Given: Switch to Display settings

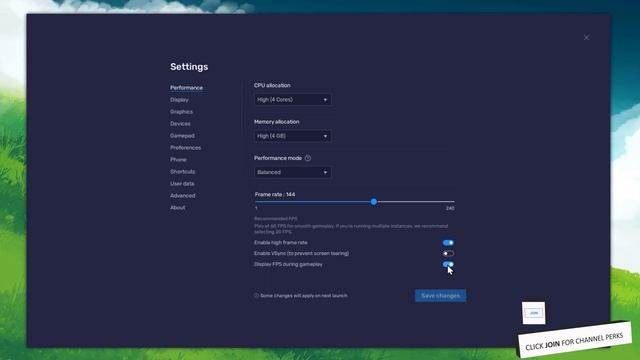Looking at the screenshot, I should tap(179, 100).
